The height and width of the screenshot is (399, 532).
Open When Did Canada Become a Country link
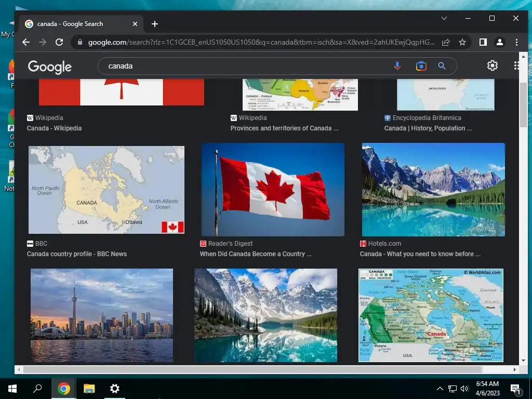(x=256, y=254)
